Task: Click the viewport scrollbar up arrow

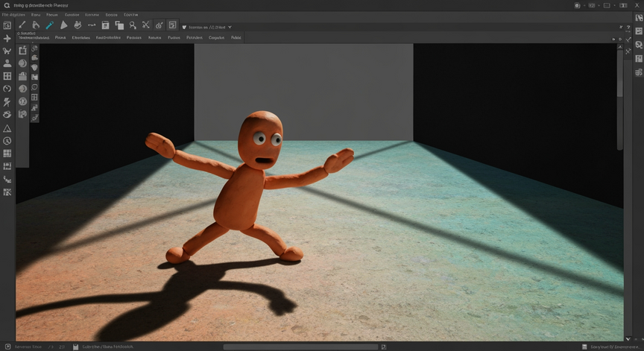Action: tap(620, 47)
